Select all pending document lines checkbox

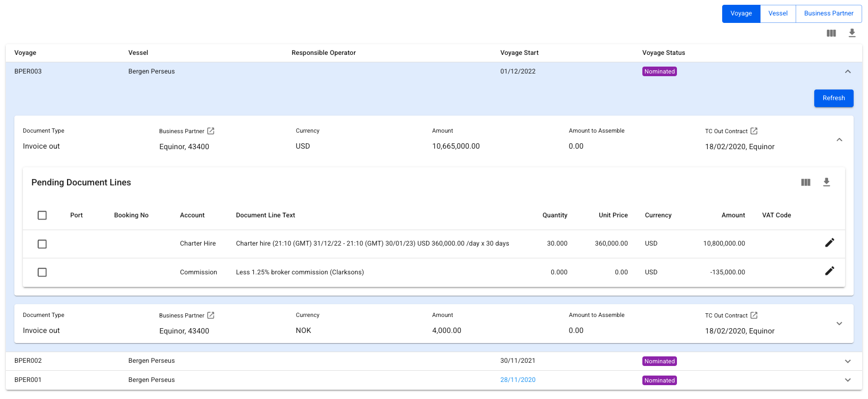42,215
